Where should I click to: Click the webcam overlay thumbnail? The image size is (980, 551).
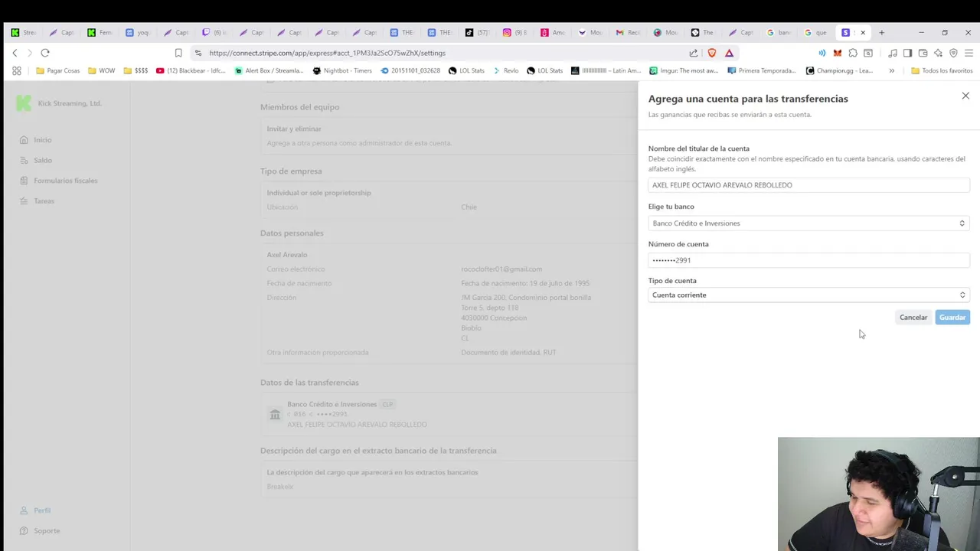878,494
